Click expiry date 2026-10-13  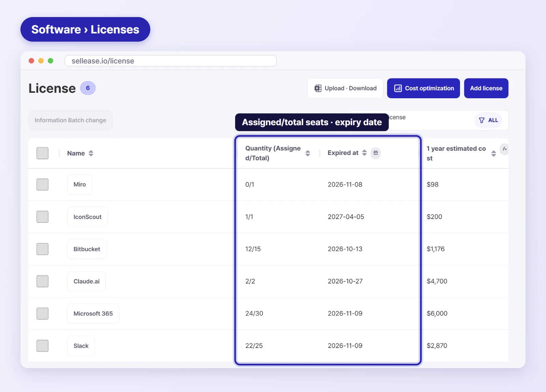(345, 249)
